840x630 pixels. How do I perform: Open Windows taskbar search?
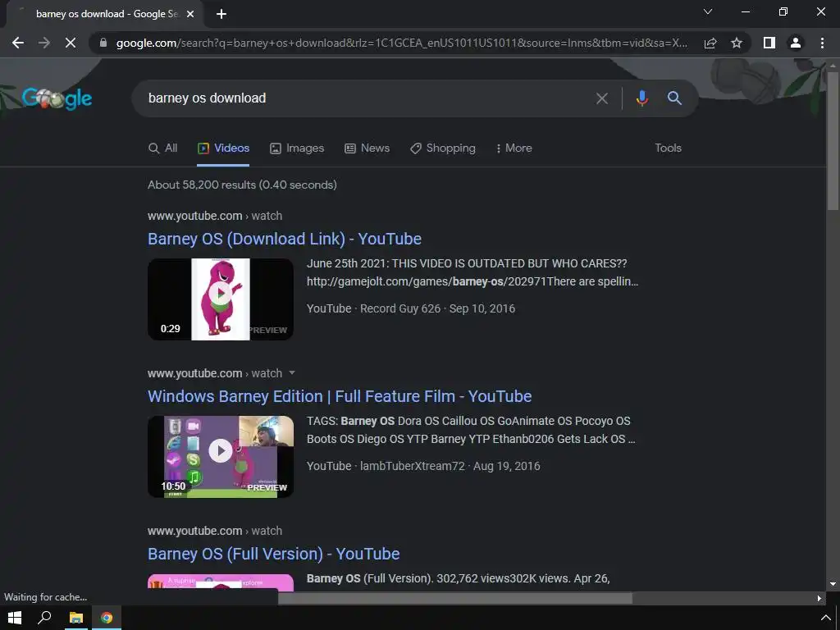click(x=44, y=618)
